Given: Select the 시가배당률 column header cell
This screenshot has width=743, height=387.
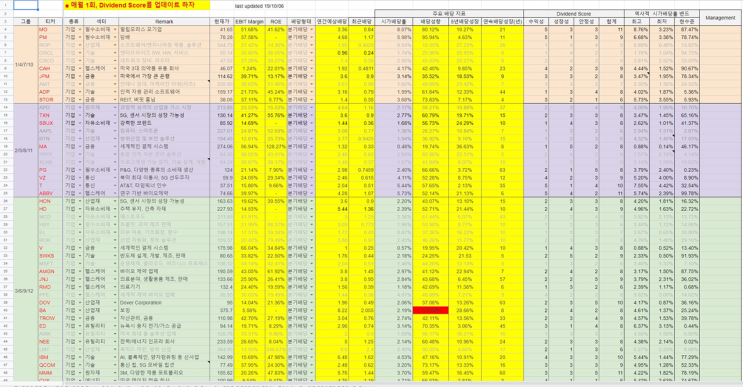Looking at the screenshot, I should (x=394, y=22).
